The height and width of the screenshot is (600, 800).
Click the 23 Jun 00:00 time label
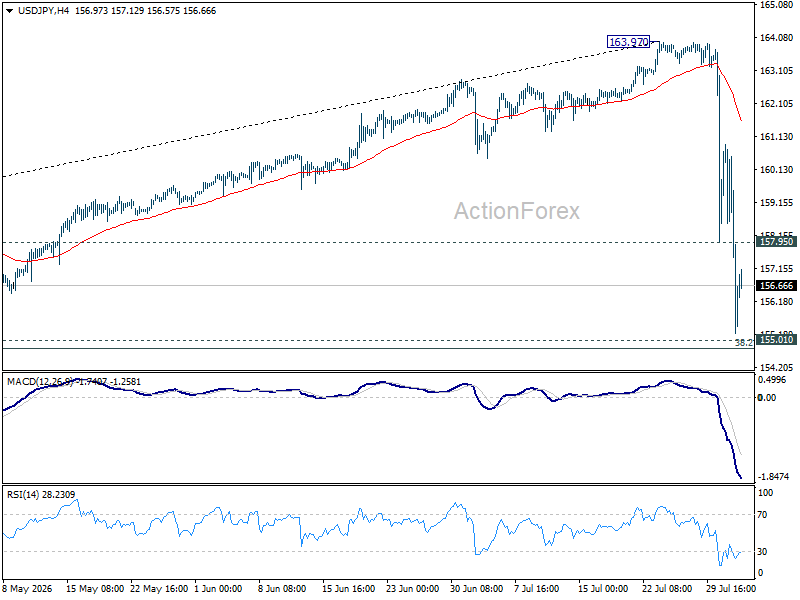pyautogui.click(x=412, y=589)
